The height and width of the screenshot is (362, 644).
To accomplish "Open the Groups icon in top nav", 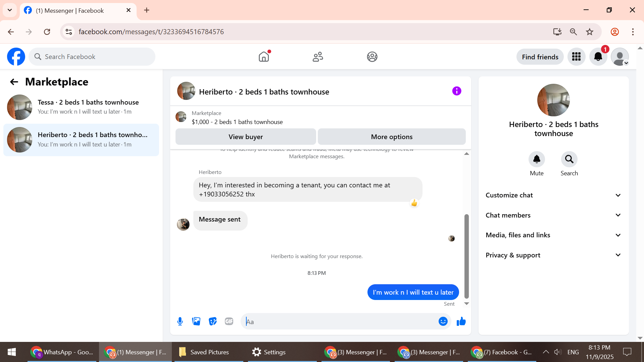I will click(372, 57).
